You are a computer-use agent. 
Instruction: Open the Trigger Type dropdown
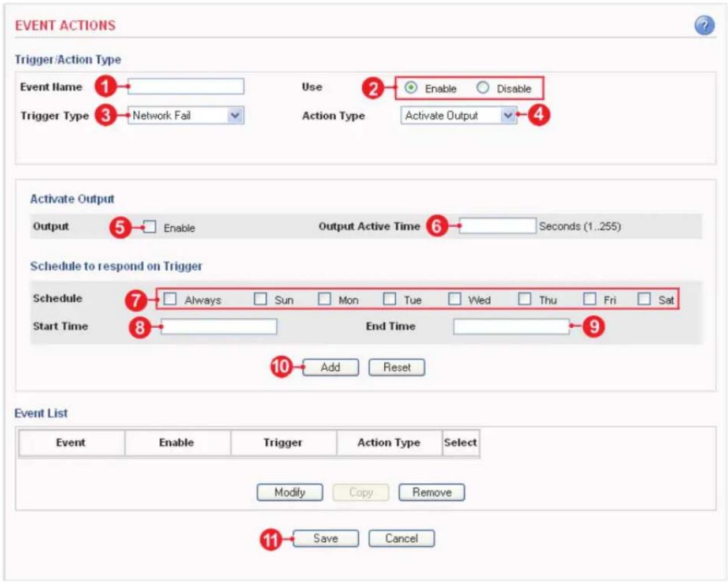186,115
